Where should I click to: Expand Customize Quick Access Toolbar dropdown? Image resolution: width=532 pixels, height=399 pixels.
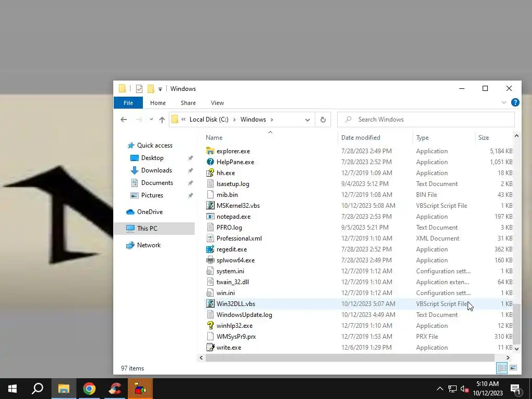[160, 89]
